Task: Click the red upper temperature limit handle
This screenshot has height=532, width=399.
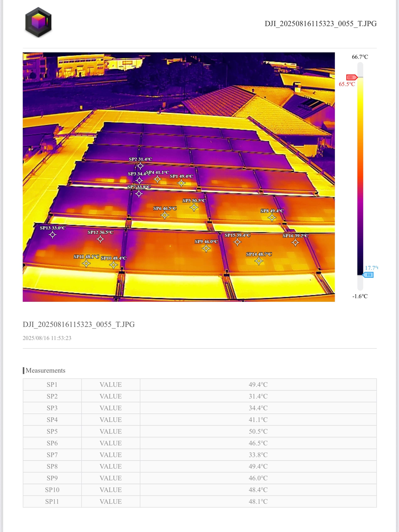Action: click(352, 77)
